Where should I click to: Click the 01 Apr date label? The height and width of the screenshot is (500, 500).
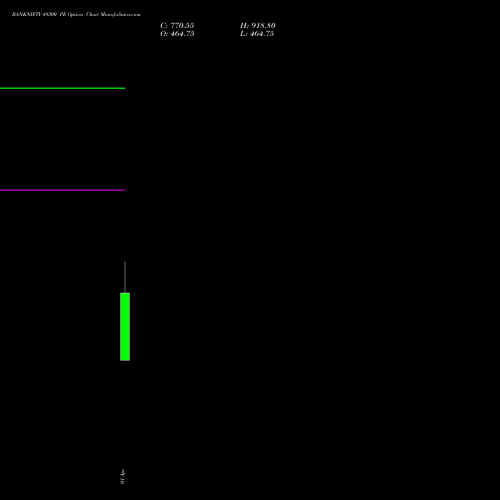(122, 476)
